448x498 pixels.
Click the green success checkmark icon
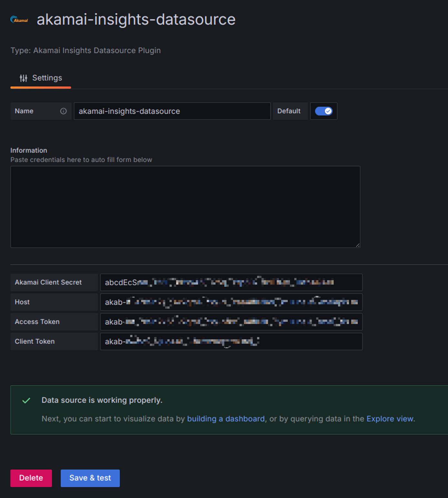pos(26,400)
